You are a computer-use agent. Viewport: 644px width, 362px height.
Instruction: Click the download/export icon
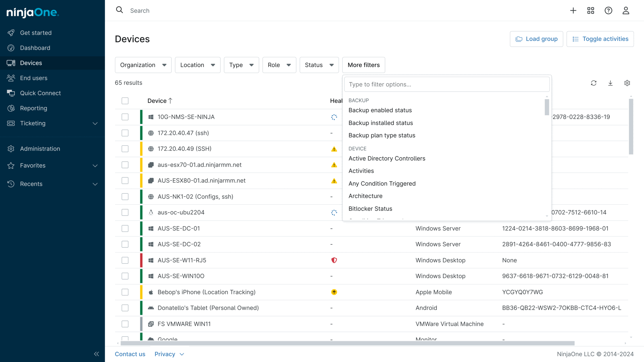click(x=610, y=83)
